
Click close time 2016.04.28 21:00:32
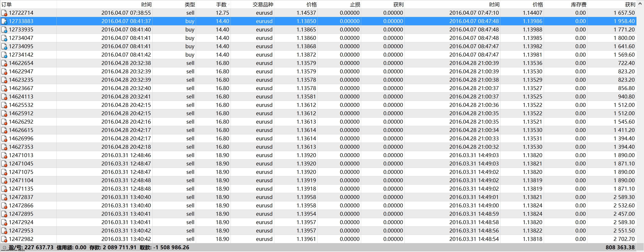(x=474, y=147)
